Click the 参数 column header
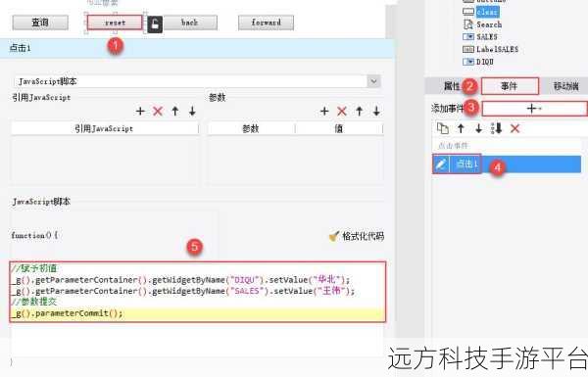Screen dimensions: 588x377 [x=251, y=128]
